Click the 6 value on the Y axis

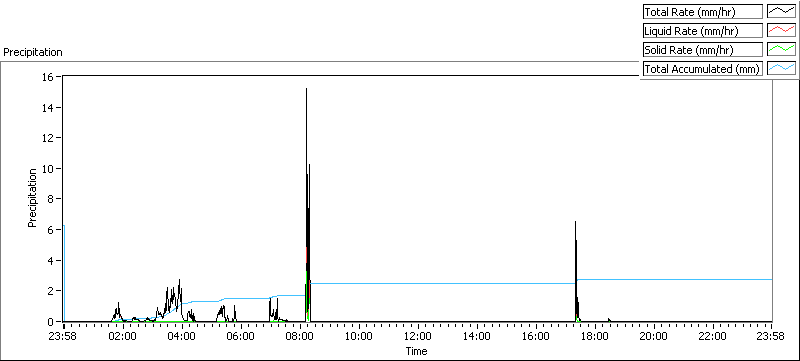[x=52, y=229]
